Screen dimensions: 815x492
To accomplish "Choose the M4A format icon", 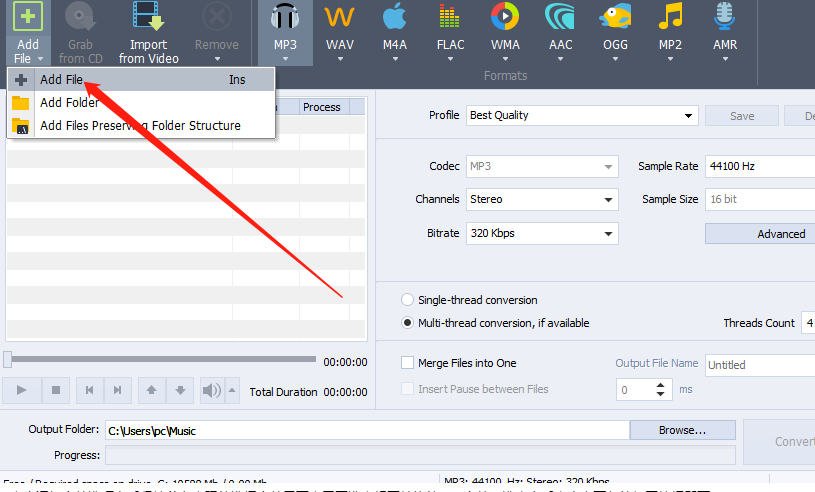I will click(x=395, y=17).
